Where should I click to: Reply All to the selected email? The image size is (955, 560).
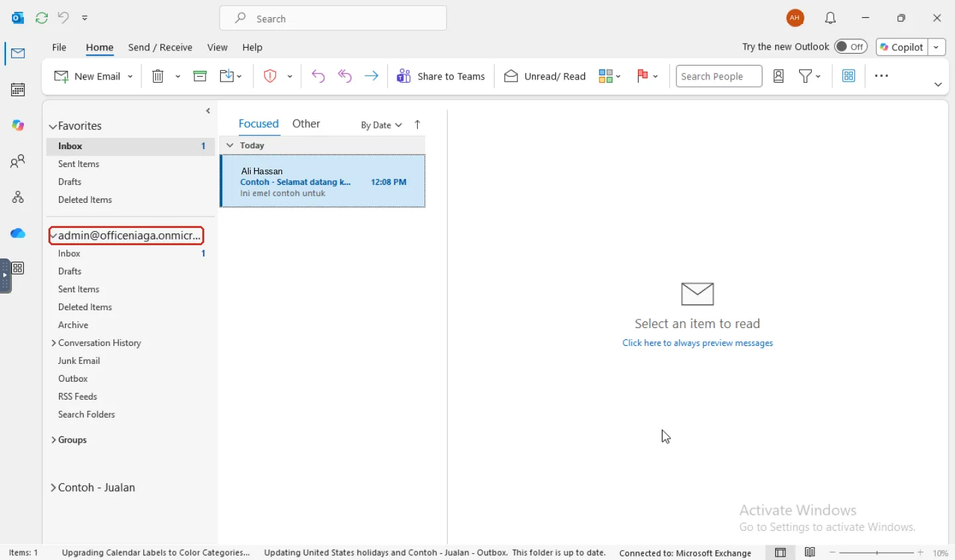[345, 76]
